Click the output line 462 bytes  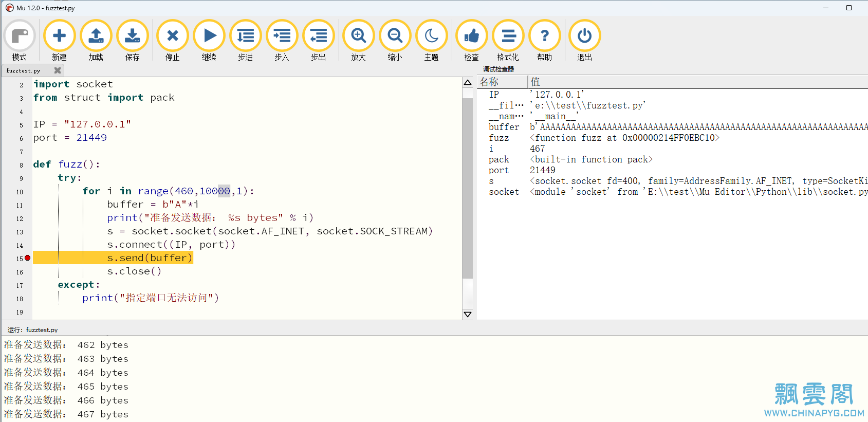coord(66,345)
